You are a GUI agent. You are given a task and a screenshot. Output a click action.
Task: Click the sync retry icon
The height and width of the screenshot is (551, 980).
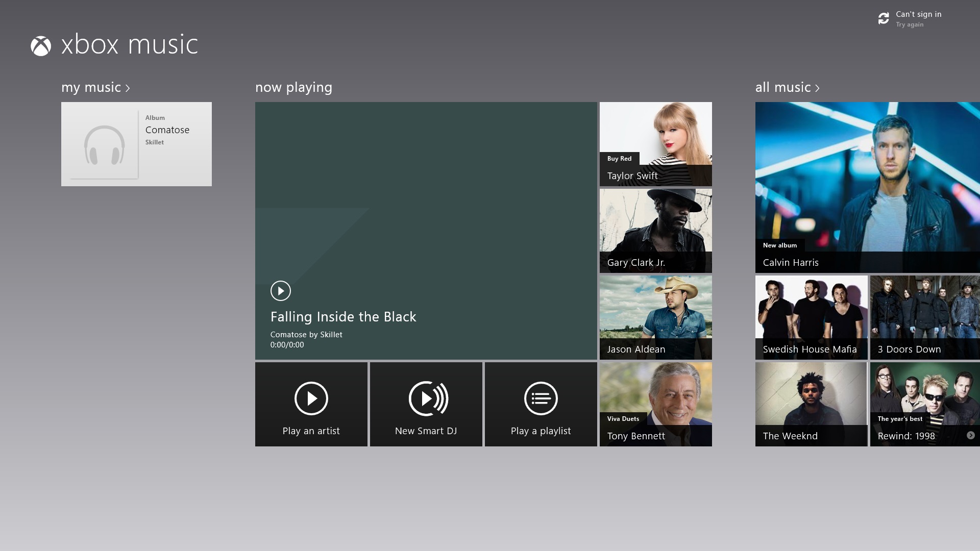click(884, 18)
